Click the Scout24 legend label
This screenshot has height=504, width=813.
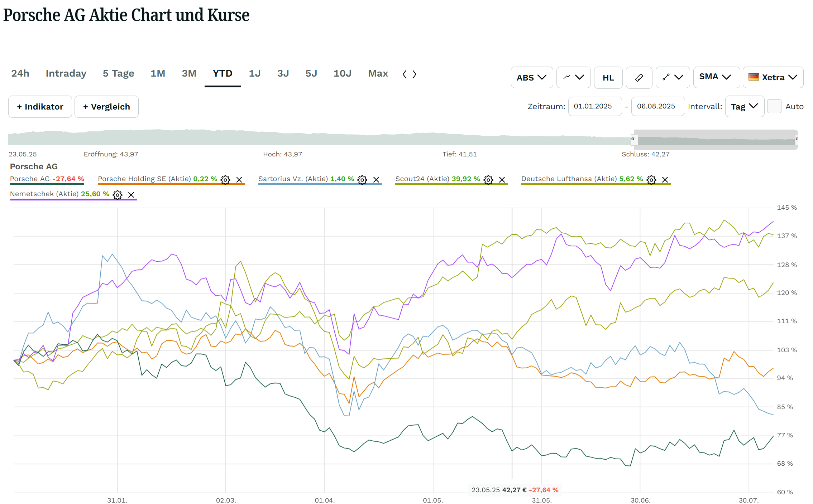(x=422, y=179)
